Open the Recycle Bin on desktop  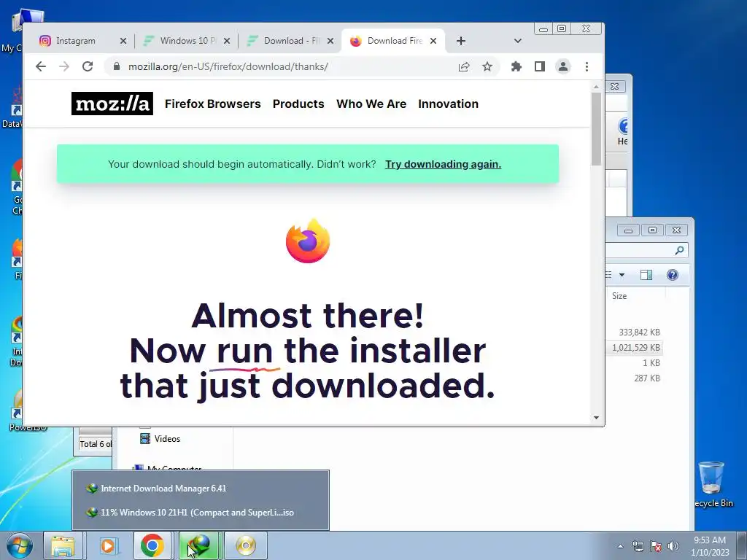pyautogui.click(x=712, y=484)
